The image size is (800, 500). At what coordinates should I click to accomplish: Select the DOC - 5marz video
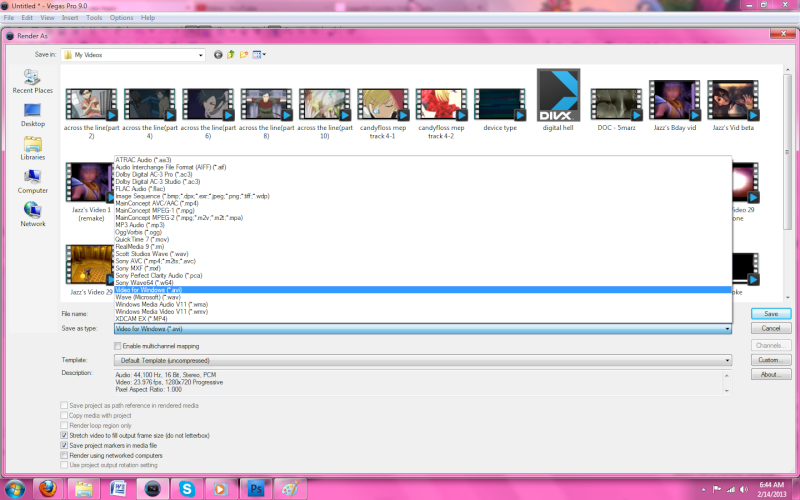[x=616, y=110]
